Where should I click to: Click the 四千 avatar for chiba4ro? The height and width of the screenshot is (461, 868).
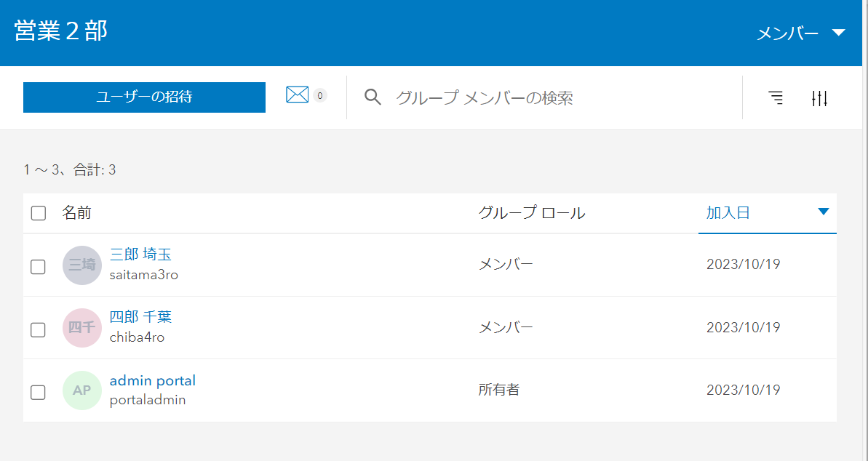[82, 328]
